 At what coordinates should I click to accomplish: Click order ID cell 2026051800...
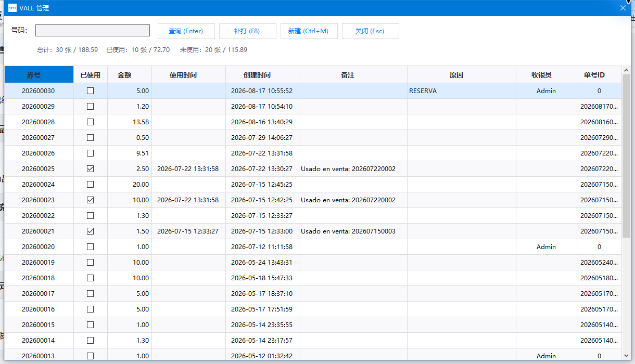pos(599,278)
